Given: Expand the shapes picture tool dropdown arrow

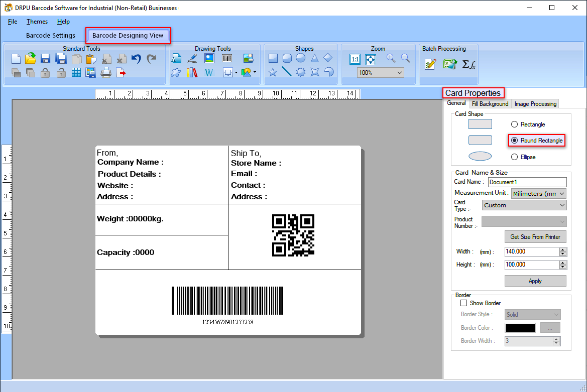Looking at the screenshot, I should point(255,72).
